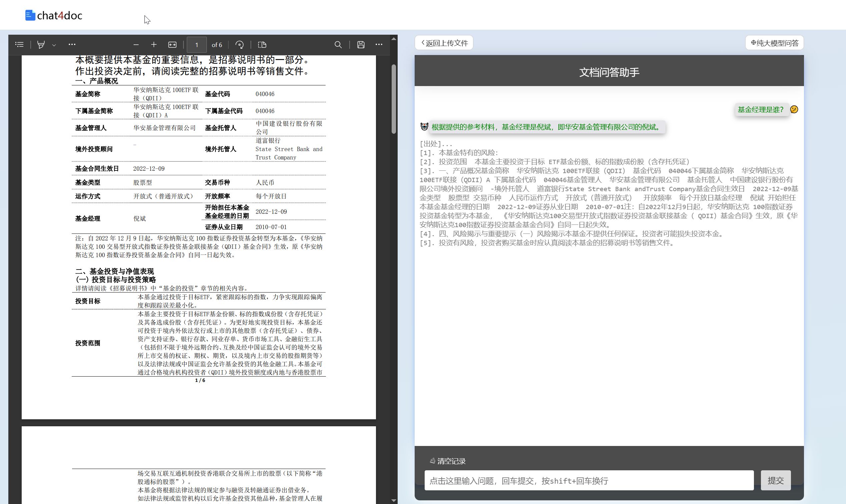Click the chat4doc logo

[x=54, y=15]
